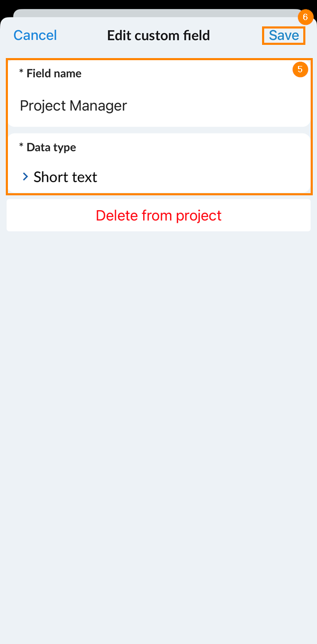Viewport: 317px width, 644px height.
Task: Expand the Data type card
Action: tap(158, 163)
